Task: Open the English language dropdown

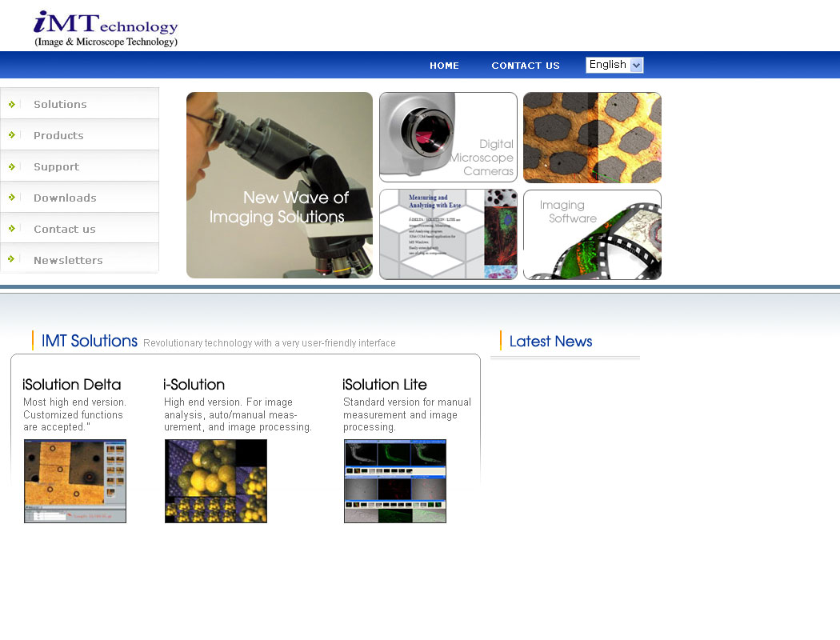Action: 614,65
